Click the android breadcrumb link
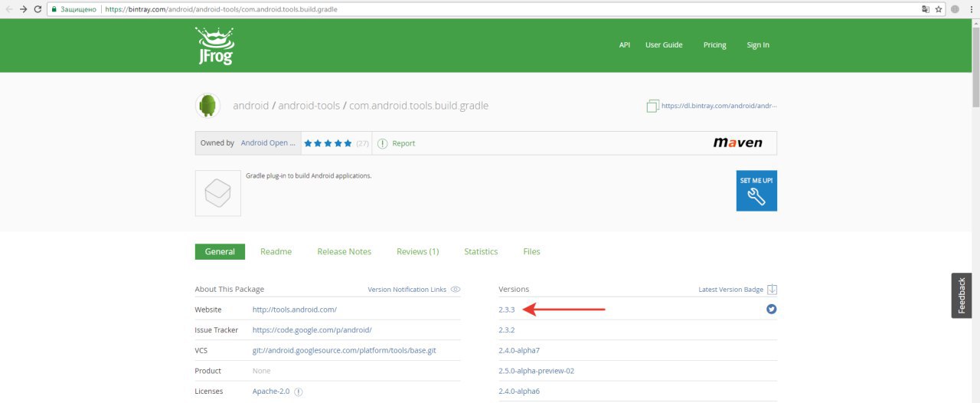The image size is (980, 403). 251,106
